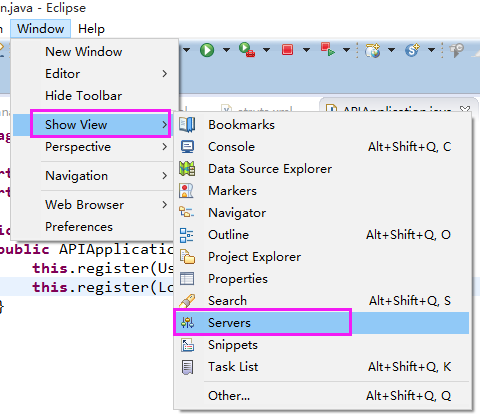Select the Properties view entry

(322, 279)
